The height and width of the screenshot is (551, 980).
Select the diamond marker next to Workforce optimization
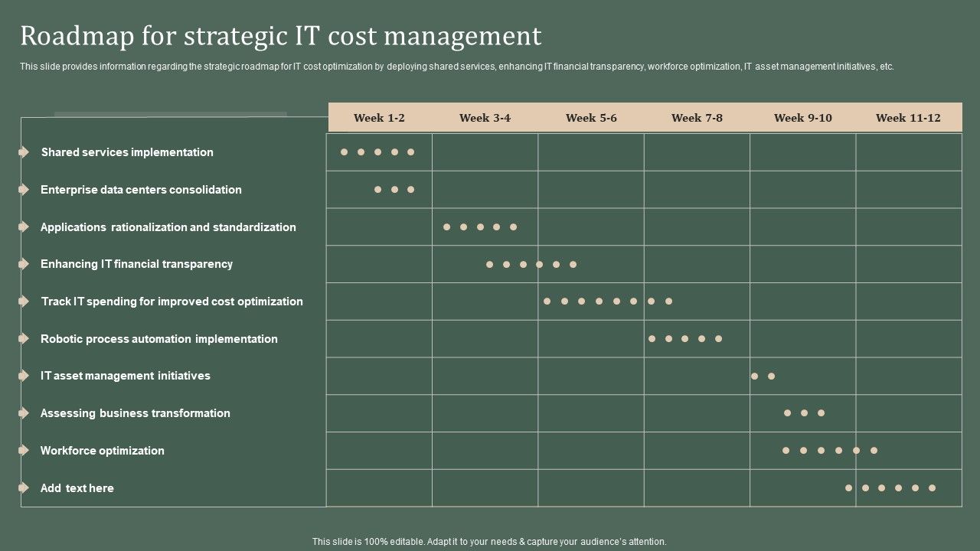click(x=23, y=451)
